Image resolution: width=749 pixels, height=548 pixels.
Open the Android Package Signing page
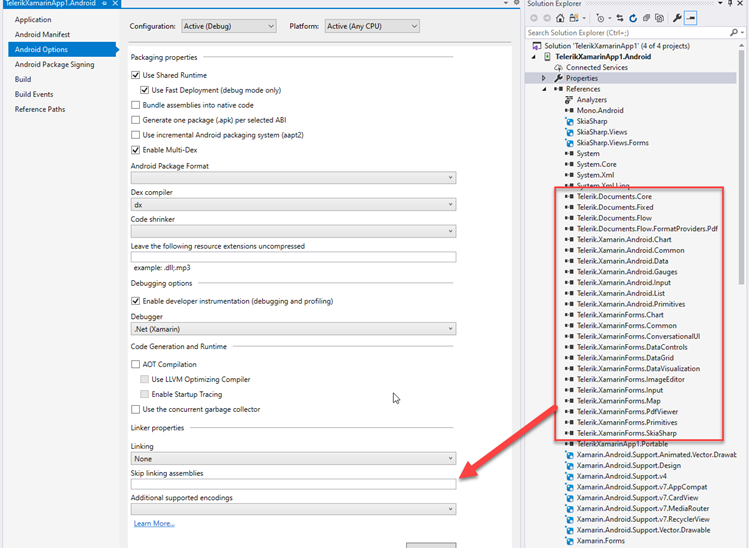[54, 64]
